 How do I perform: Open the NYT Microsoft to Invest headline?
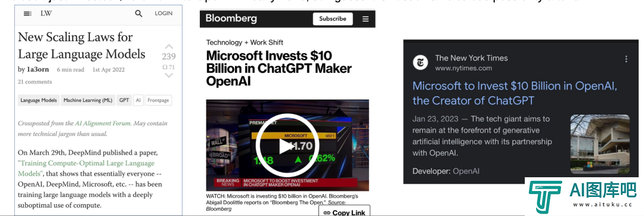515,93
